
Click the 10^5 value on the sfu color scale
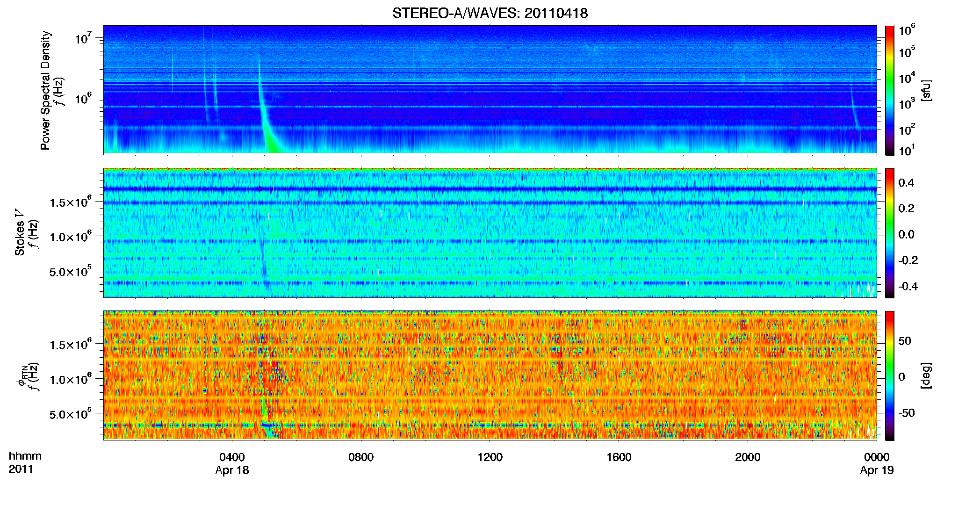908,51
